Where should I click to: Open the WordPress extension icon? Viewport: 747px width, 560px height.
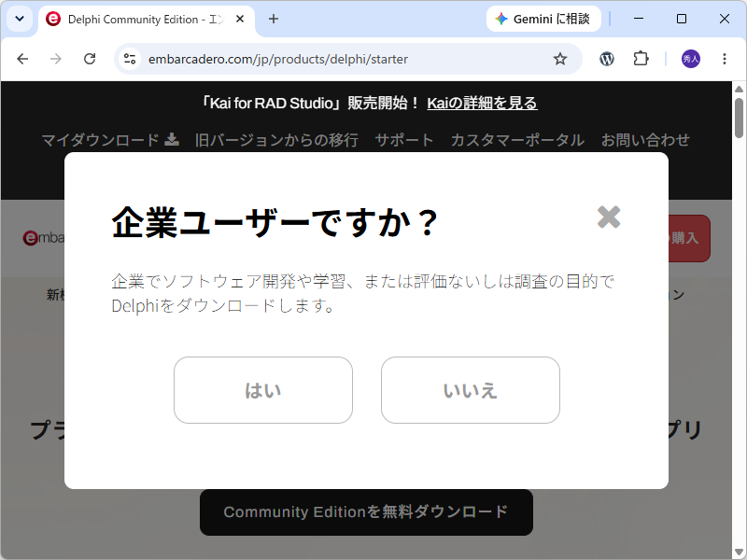point(606,59)
